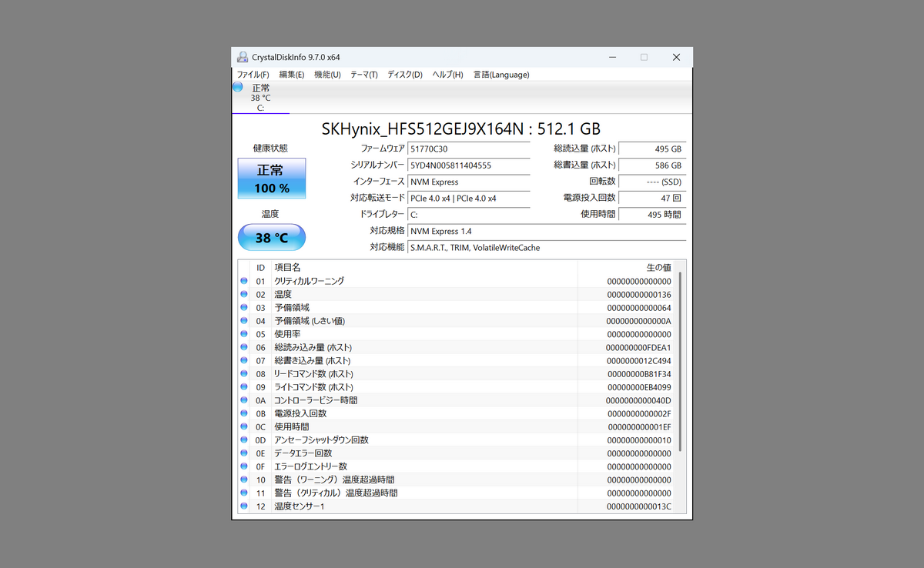Click raw value 0000000000000A
This screenshot has width=924, height=568.
(x=639, y=320)
